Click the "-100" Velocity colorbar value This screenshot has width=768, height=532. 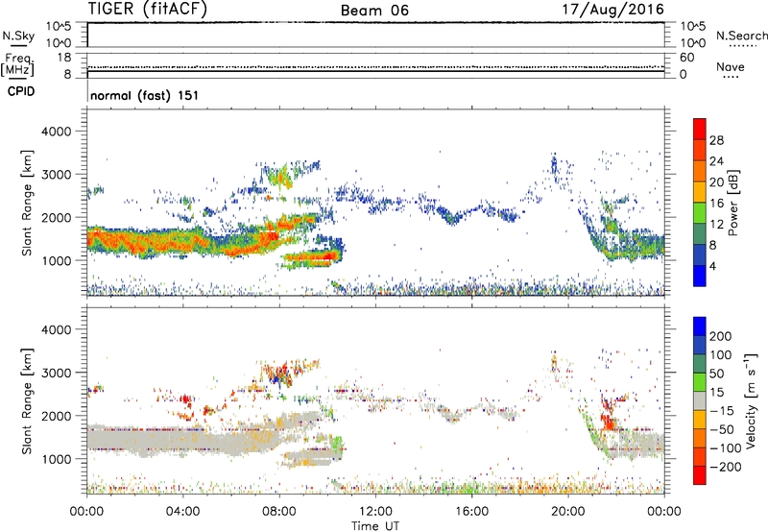[x=725, y=448]
